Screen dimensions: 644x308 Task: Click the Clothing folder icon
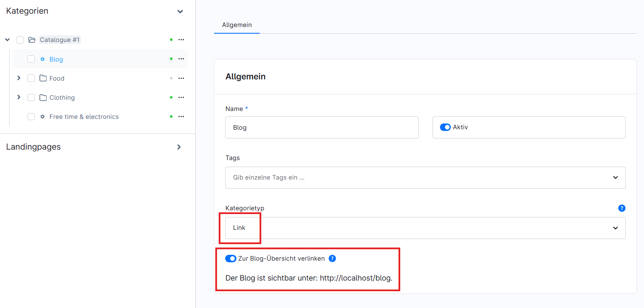coord(43,98)
